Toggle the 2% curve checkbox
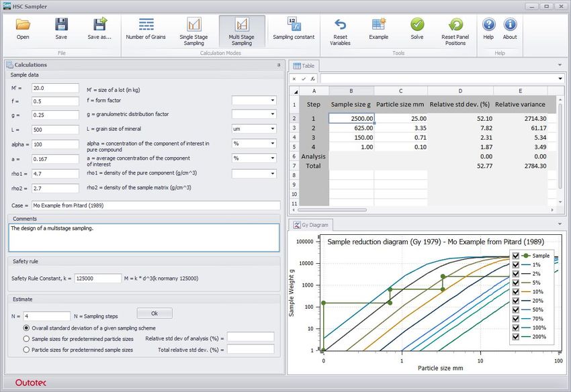 click(x=516, y=274)
